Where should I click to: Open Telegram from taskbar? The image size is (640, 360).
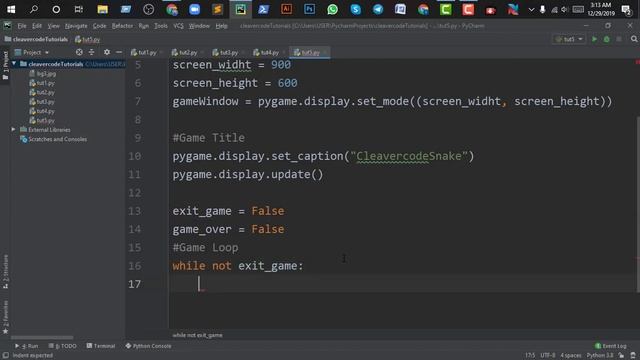(x=378, y=9)
